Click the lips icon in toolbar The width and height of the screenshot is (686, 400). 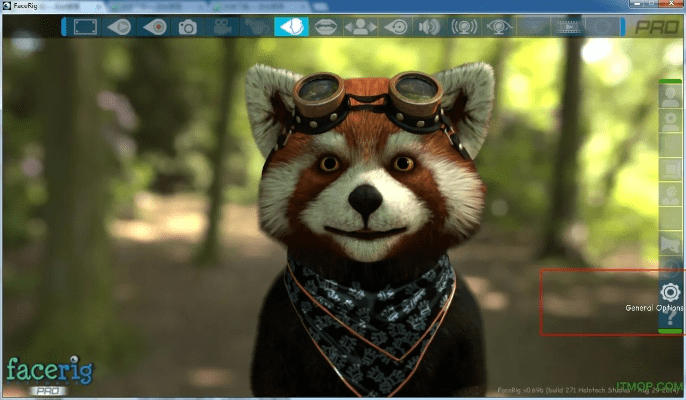pos(325,26)
